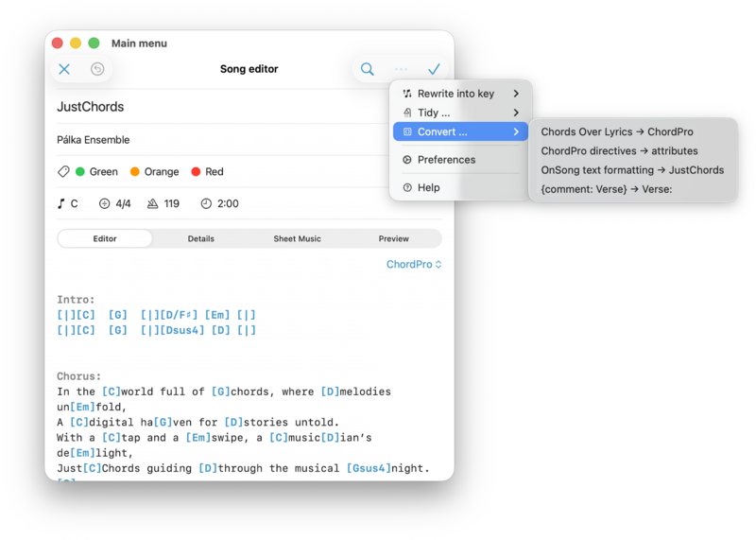756x540 pixels.
Task: Expand the Rewrite into key submenu arrow
Action: point(516,94)
